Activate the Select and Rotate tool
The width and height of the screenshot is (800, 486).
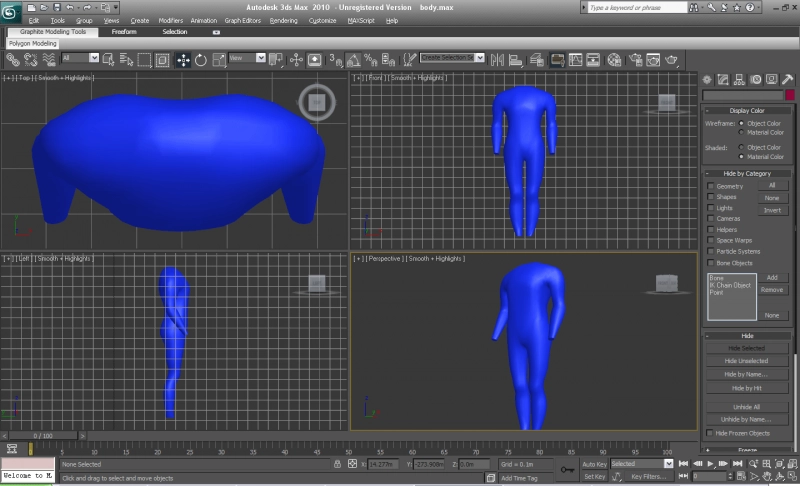click(201, 59)
